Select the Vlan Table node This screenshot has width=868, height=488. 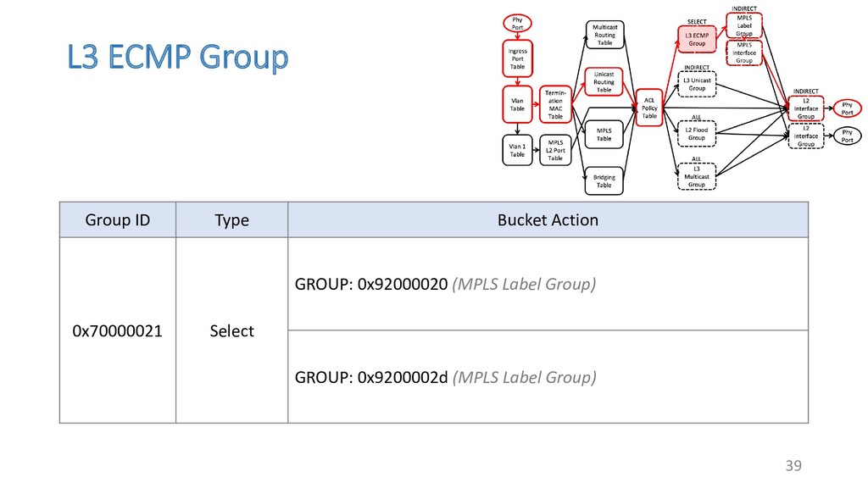tap(517, 104)
